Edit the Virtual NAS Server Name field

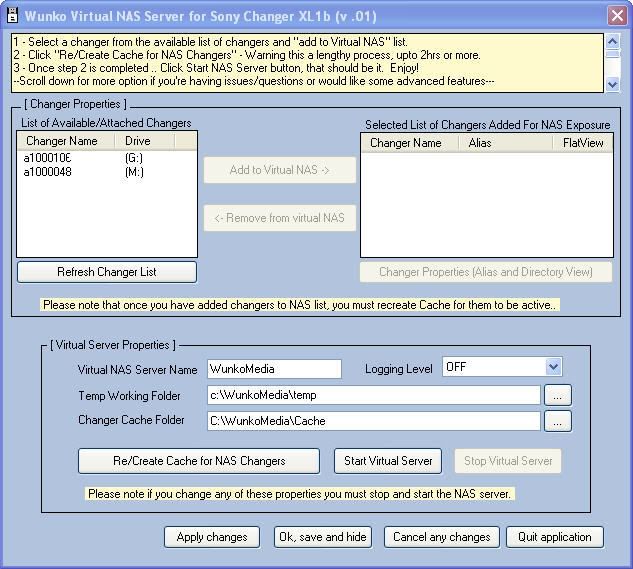click(275, 369)
